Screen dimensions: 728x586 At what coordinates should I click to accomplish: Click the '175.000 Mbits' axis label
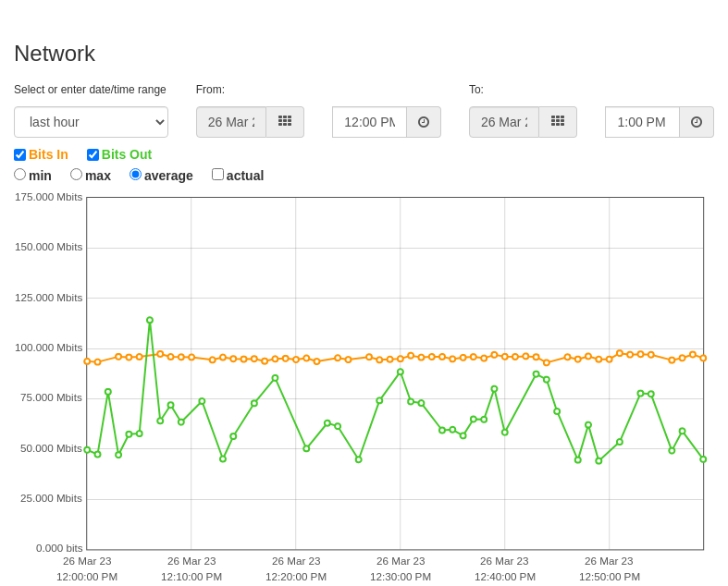point(48,197)
